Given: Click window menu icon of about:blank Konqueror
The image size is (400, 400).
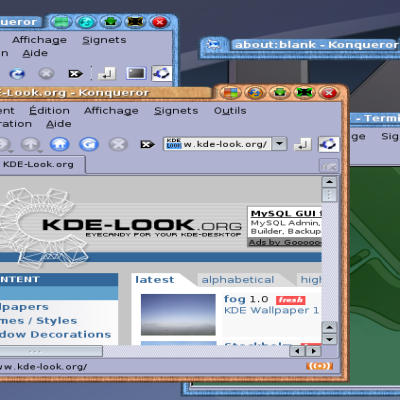Looking at the screenshot, I should click(x=213, y=44).
